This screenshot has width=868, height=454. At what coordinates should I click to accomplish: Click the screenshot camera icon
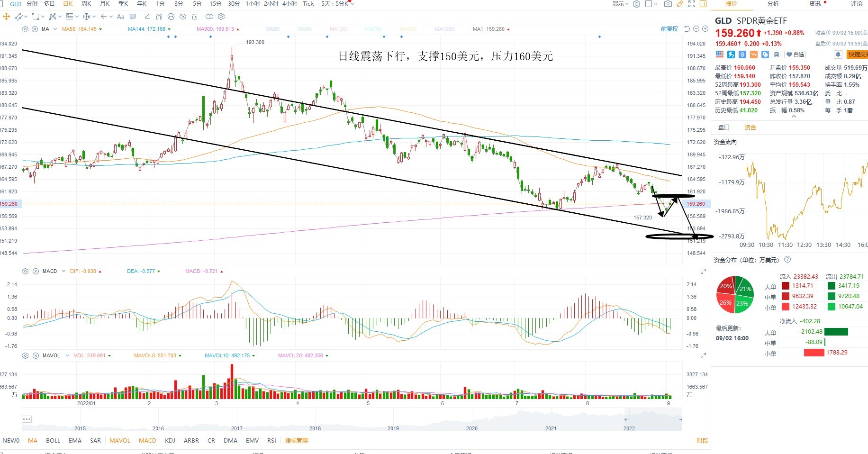[668, 4]
